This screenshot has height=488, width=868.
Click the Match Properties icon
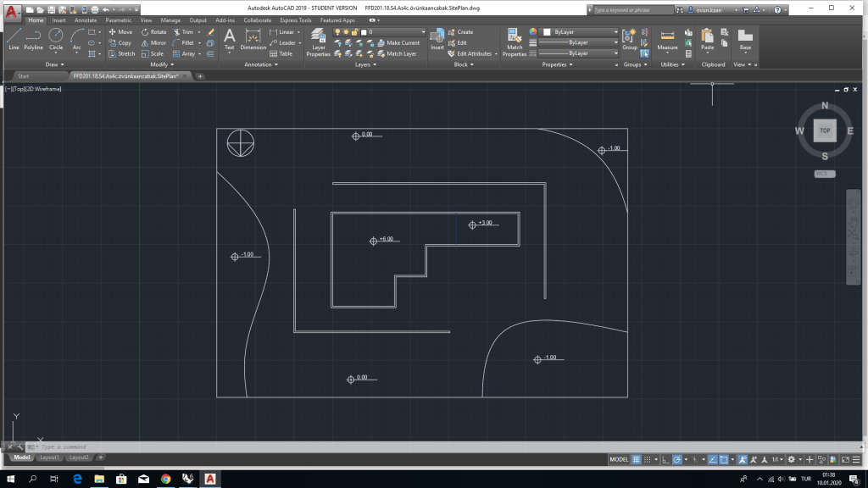pos(515,42)
